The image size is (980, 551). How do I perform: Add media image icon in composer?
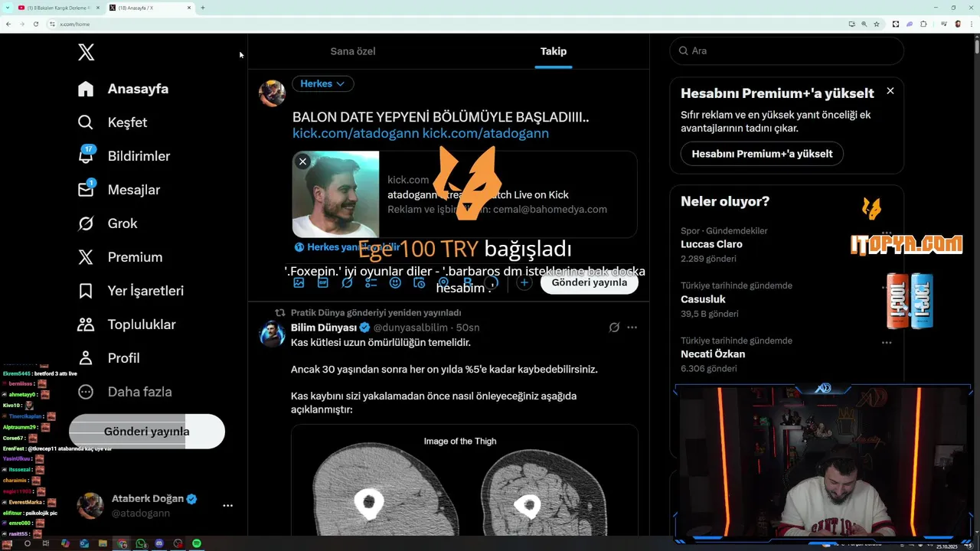pyautogui.click(x=299, y=282)
